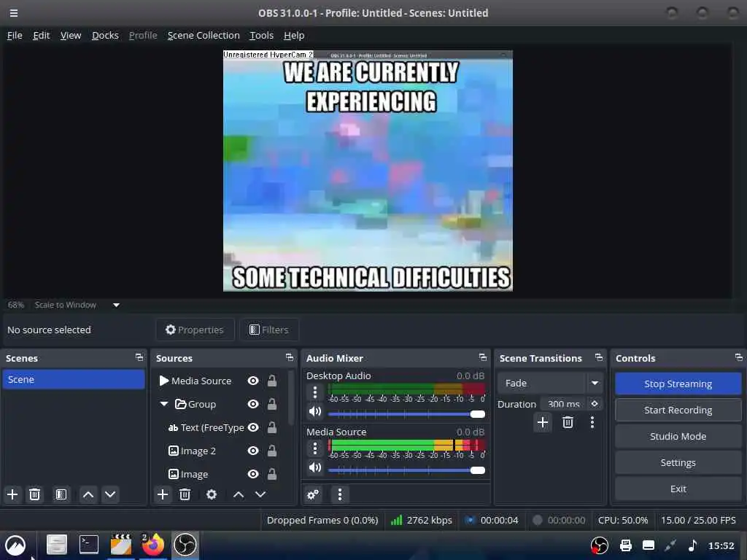The height and width of the screenshot is (560, 747).
Task: Open source Properties button
Action: [x=195, y=330]
